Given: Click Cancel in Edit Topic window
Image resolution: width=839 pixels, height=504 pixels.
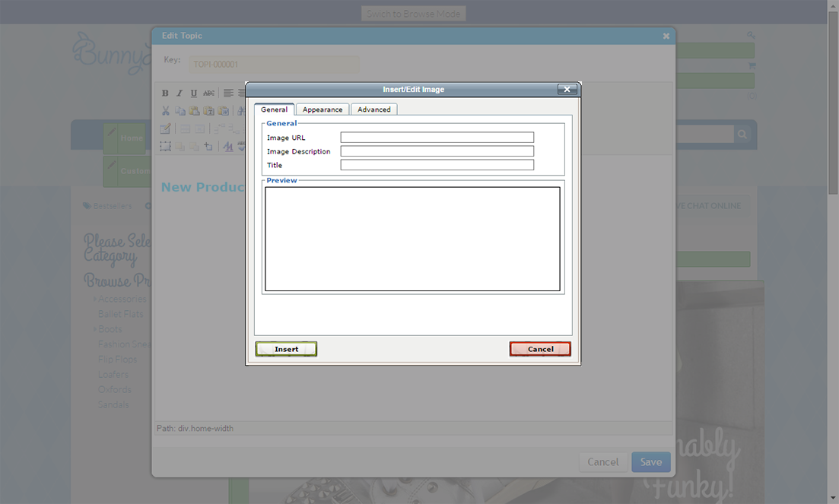Looking at the screenshot, I should tap(603, 461).
